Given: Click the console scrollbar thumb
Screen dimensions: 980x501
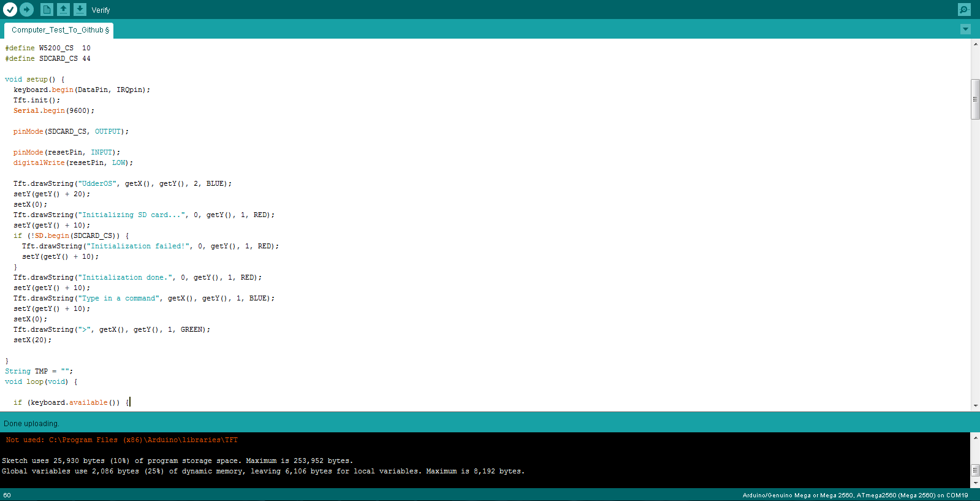Looking at the screenshot, I should [x=975, y=470].
